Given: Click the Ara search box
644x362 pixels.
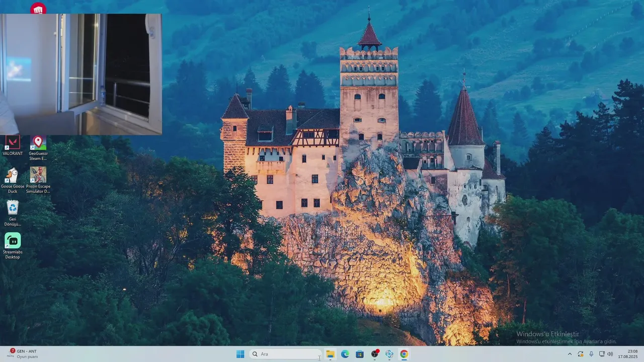Looking at the screenshot, I should 286,354.
